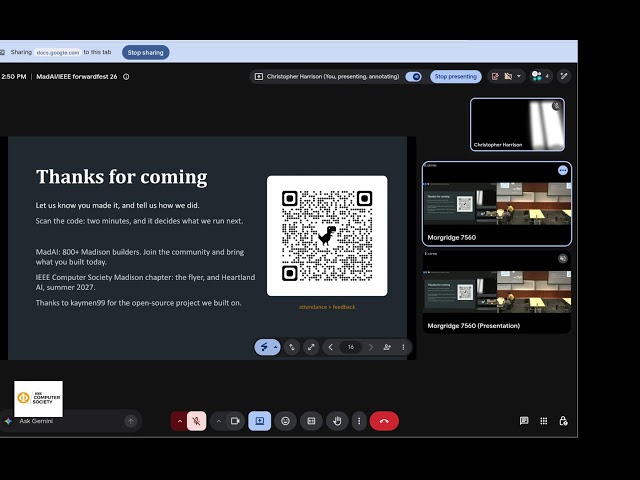The image size is (640, 480).
Task: Click the change layout tiles button
Action: pyautogui.click(x=311, y=421)
